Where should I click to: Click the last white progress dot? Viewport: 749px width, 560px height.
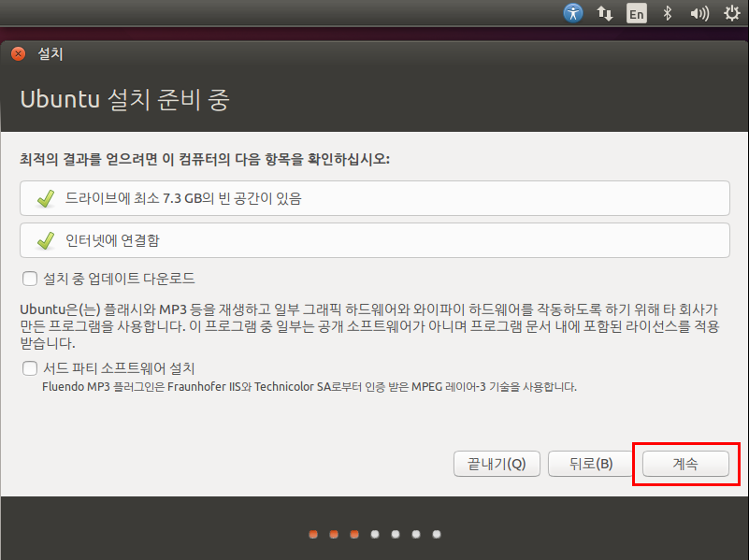tap(437, 534)
